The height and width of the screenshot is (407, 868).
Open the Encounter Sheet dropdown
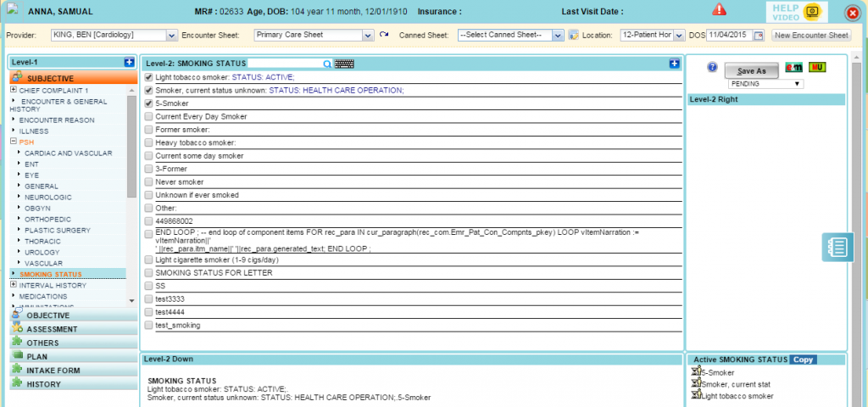coord(314,35)
